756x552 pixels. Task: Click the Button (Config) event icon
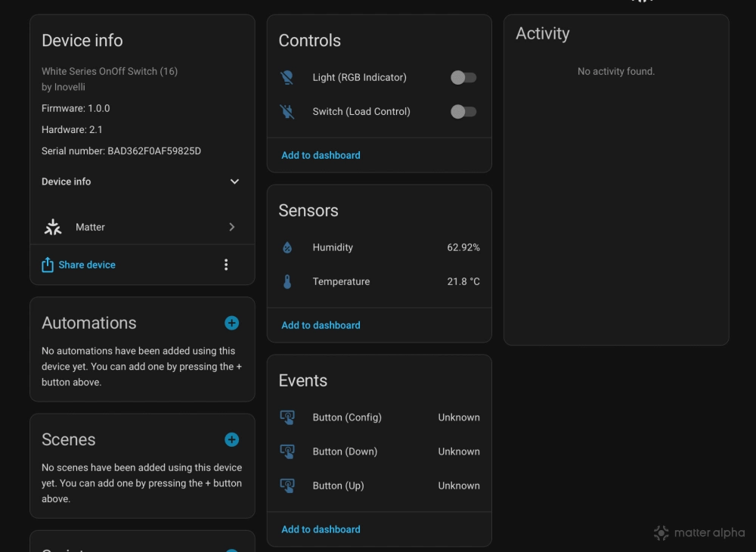pyautogui.click(x=287, y=417)
